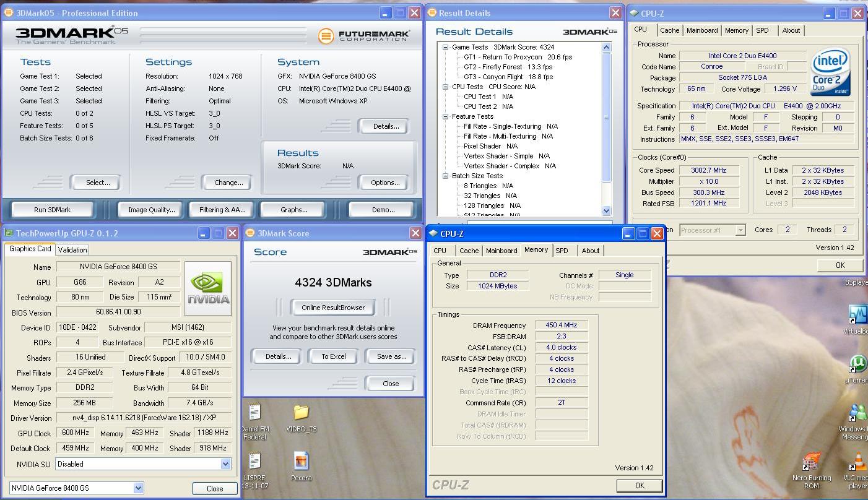Select the GPU-Z Graphics Card tab
868x500 pixels.
[x=30, y=249]
